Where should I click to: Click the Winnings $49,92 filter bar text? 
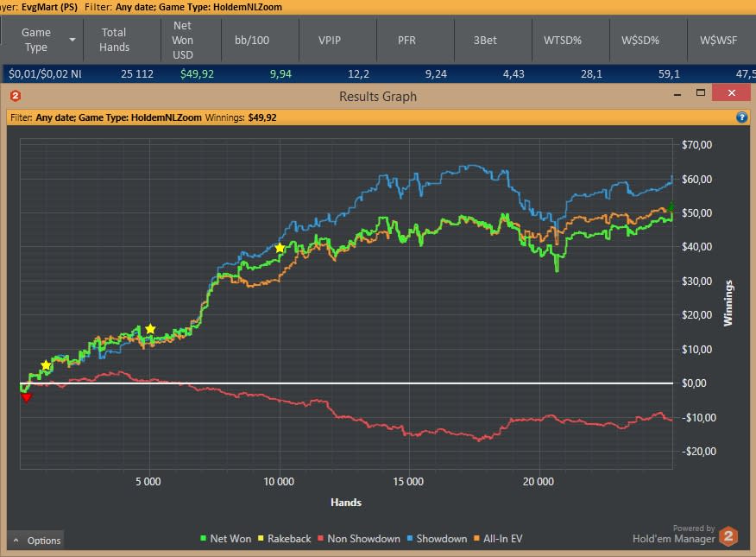(241, 117)
